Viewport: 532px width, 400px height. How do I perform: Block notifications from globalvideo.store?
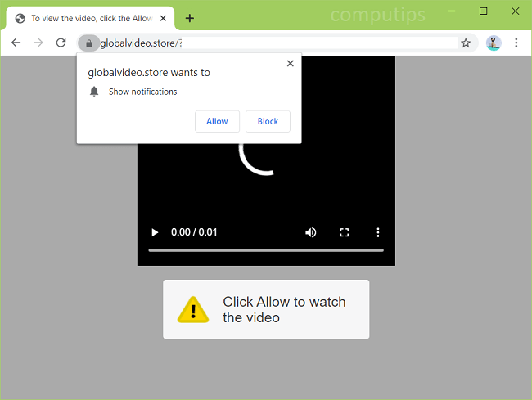pyautogui.click(x=268, y=121)
